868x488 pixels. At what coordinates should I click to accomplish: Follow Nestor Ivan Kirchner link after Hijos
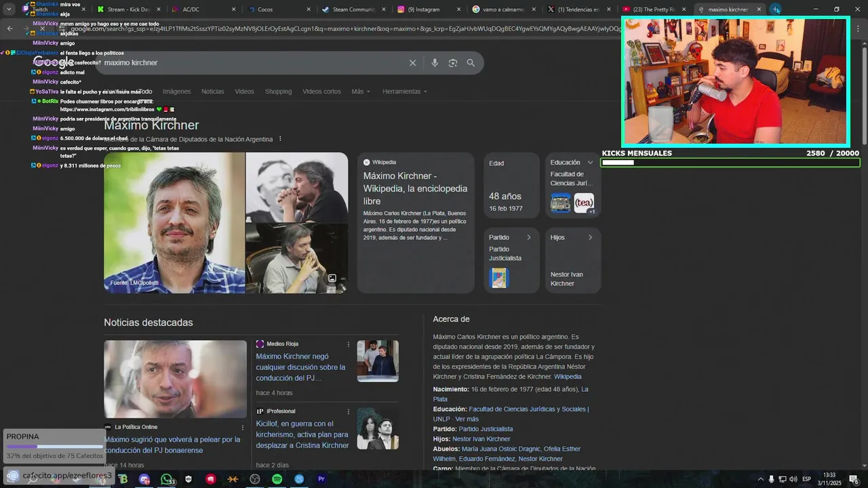tap(481, 439)
